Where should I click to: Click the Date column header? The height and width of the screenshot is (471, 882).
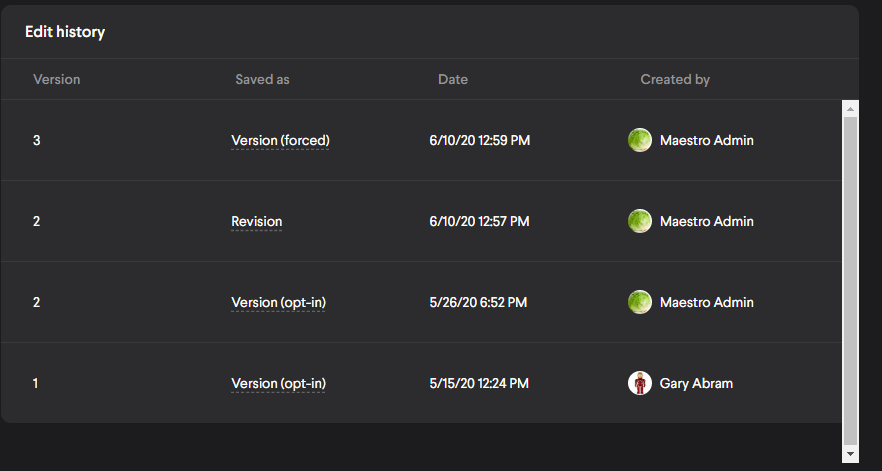[x=453, y=79]
